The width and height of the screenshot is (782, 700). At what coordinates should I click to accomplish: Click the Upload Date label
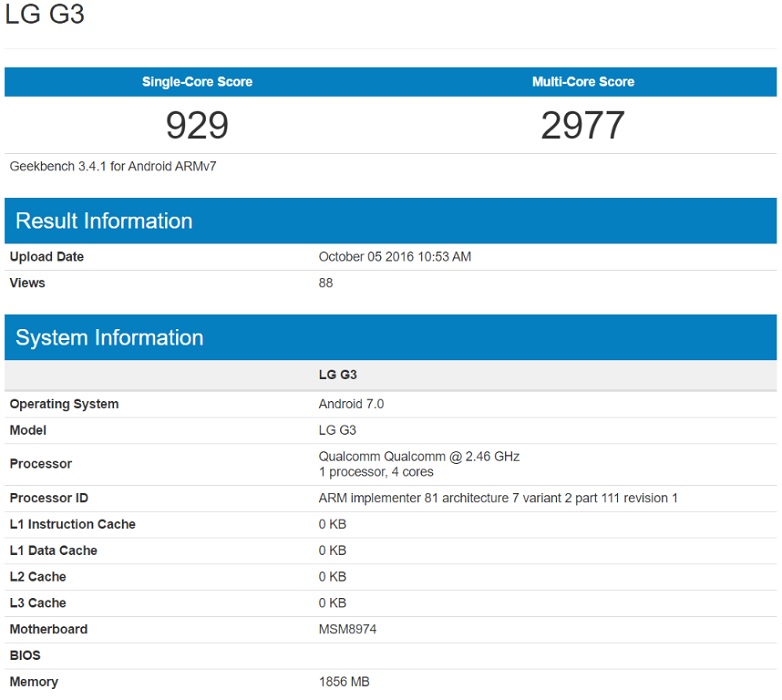point(46,257)
